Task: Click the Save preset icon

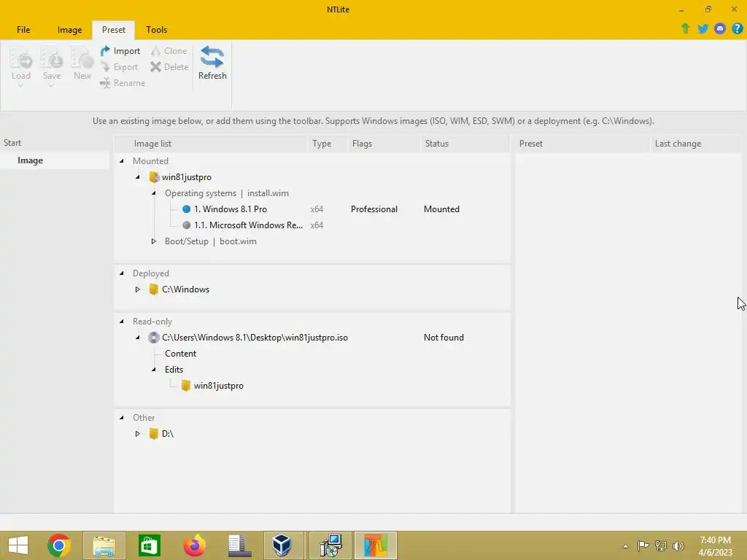Action: (x=52, y=64)
